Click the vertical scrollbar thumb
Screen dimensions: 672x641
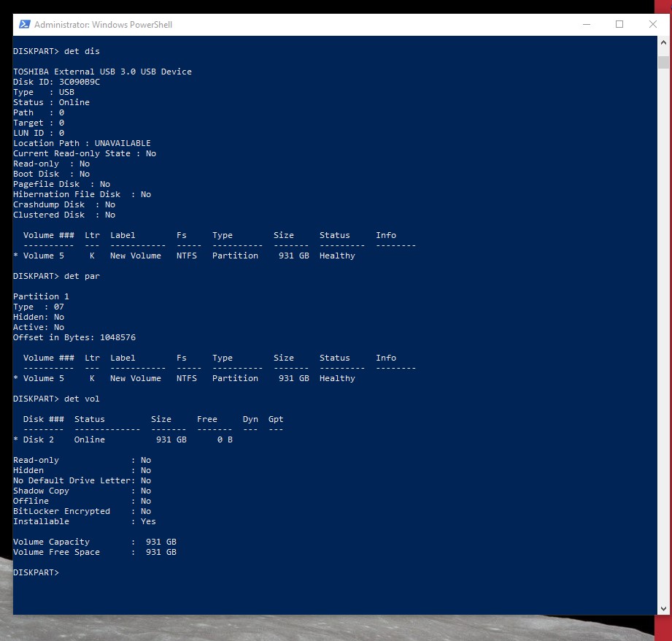click(663, 61)
